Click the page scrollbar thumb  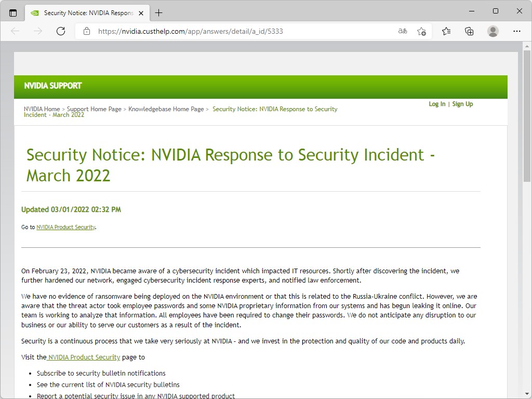click(527, 116)
